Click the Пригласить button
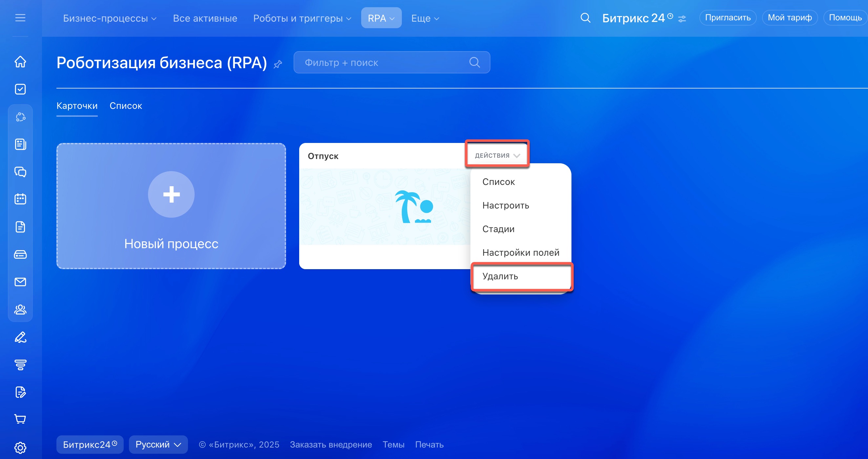This screenshot has width=868, height=459. (x=728, y=17)
